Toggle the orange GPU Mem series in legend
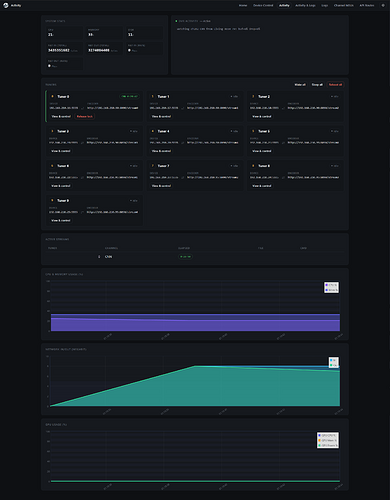The image size is (390, 500). point(327,440)
